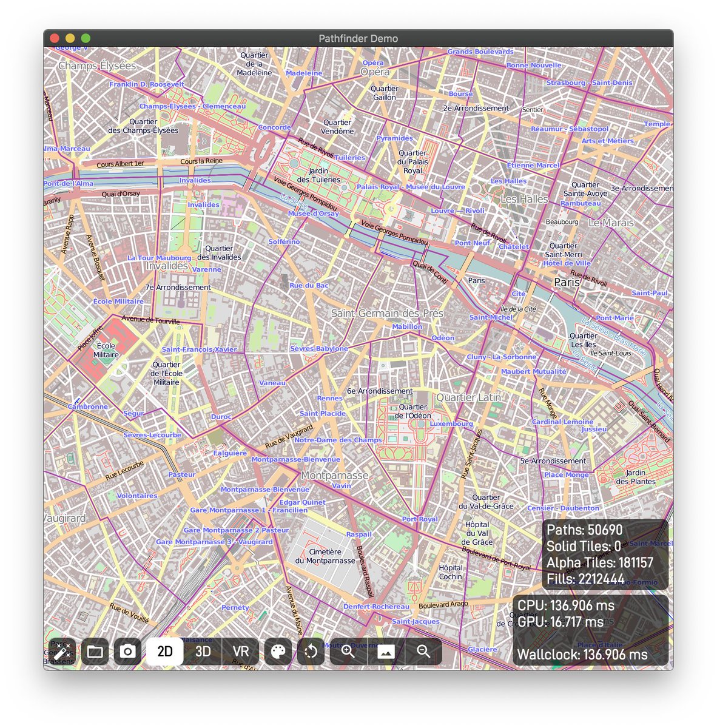717x728 pixels.
Task: Click the 'Saint-Placide' station label
Action: (x=323, y=413)
